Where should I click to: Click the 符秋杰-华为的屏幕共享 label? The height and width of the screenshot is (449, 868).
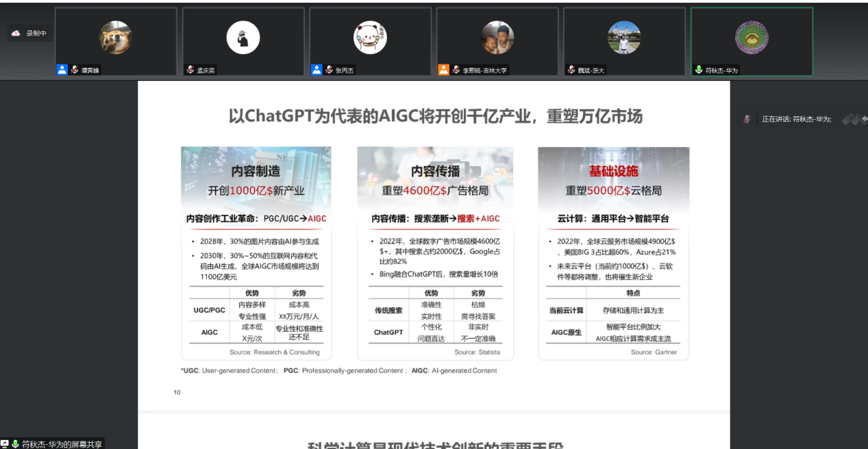pyautogui.click(x=62, y=444)
